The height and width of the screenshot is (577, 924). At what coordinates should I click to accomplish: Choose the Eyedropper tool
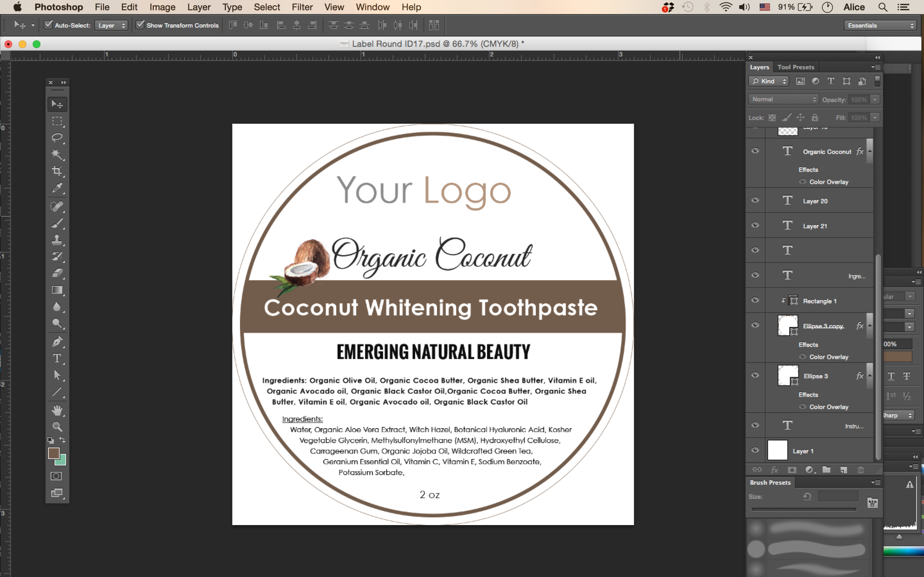click(57, 188)
